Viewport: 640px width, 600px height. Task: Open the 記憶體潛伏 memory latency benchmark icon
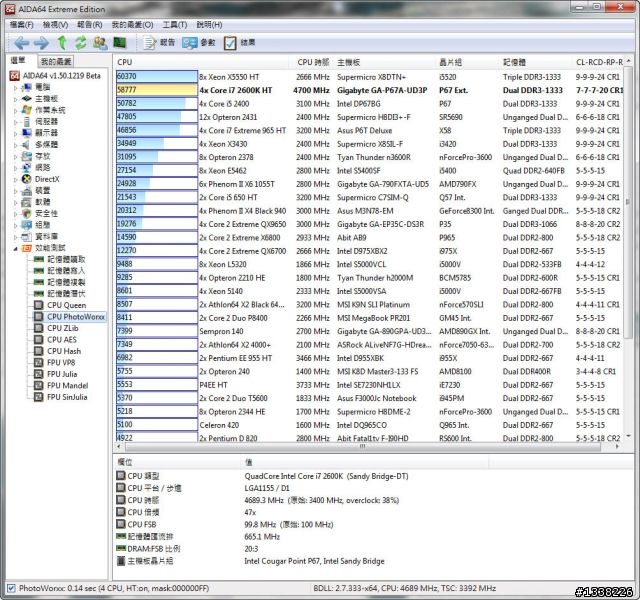coord(39,293)
